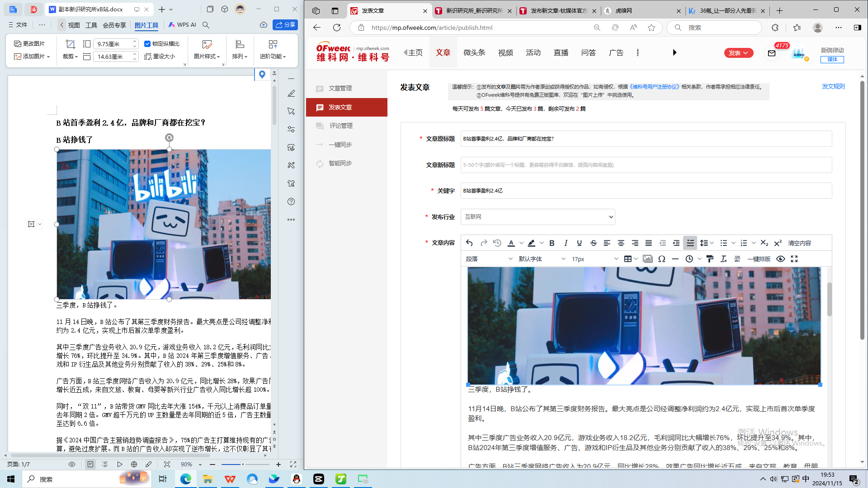Viewport: 868px width, 488px height.
Task: Insert special character with omega icon
Action: (x=662, y=259)
